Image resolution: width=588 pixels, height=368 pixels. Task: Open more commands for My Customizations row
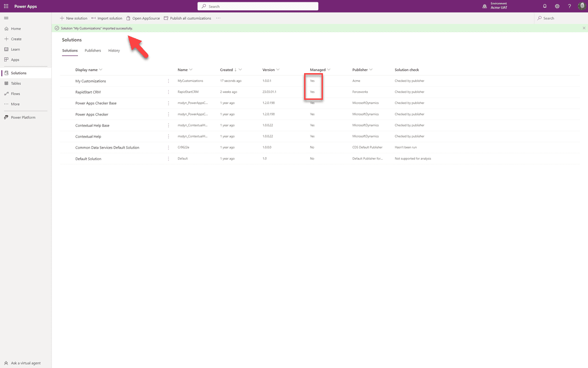(x=168, y=80)
